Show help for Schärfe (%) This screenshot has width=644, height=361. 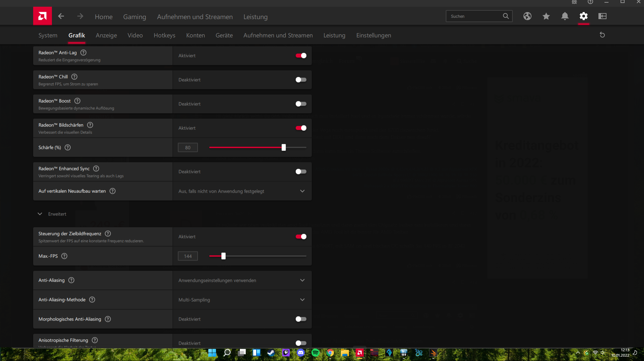tap(68, 147)
